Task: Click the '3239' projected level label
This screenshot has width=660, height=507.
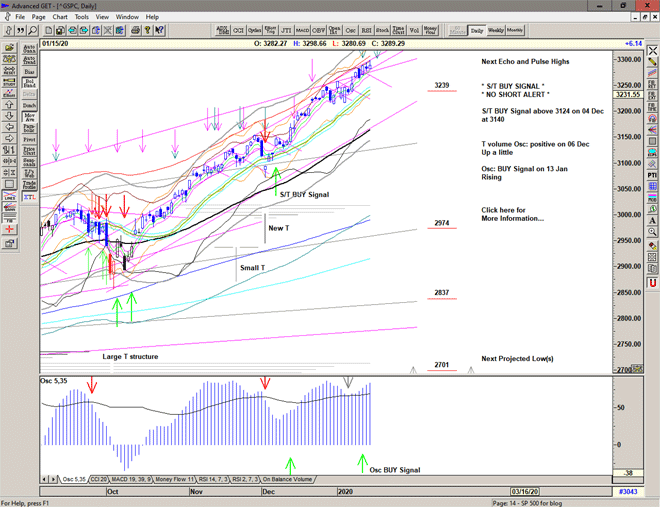Action: [442, 85]
